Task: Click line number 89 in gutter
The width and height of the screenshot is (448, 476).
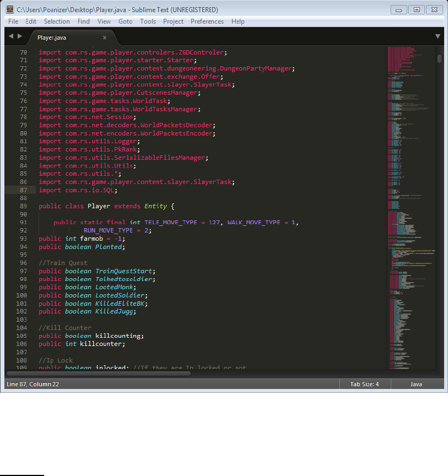Action: 23,206
